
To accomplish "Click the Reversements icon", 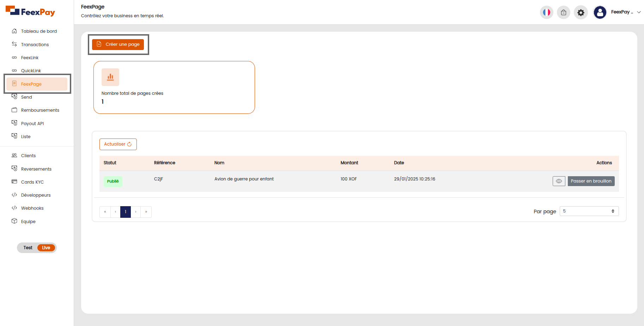I will [14, 168].
